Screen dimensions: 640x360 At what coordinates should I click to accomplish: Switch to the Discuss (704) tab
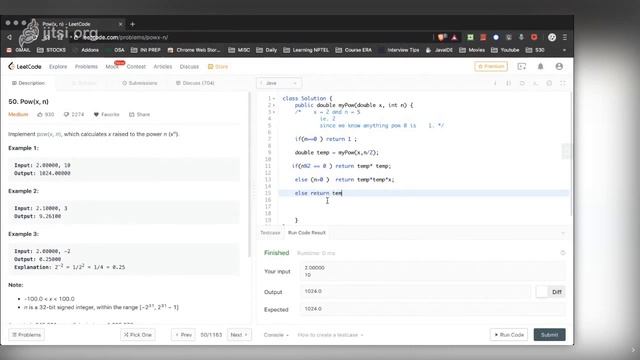(195, 83)
